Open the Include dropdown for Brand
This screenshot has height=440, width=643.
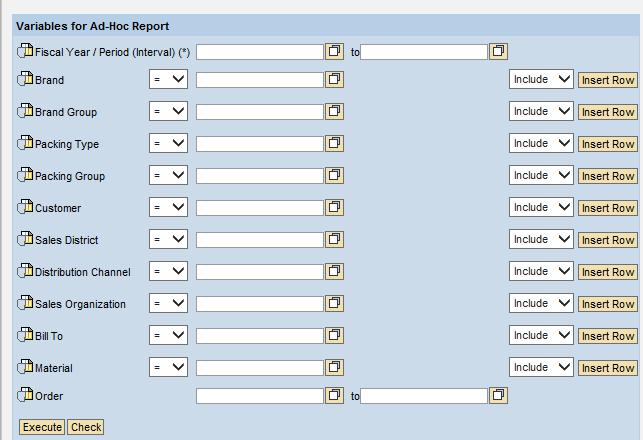tap(541, 79)
